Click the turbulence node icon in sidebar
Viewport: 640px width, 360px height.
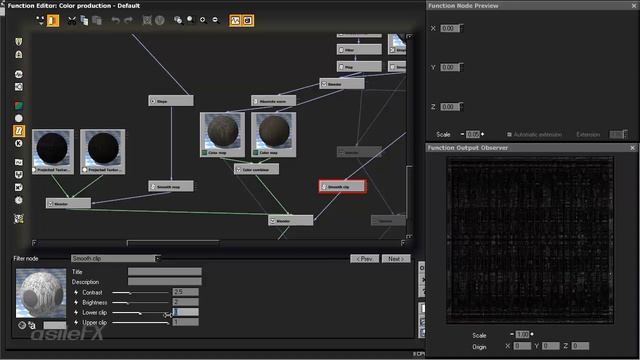click(19, 162)
